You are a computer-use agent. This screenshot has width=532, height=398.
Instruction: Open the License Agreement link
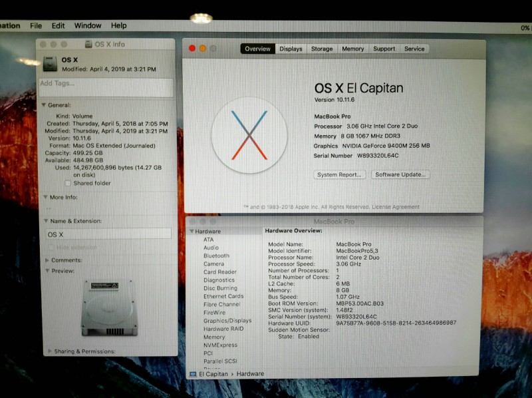click(x=396, y=207)
